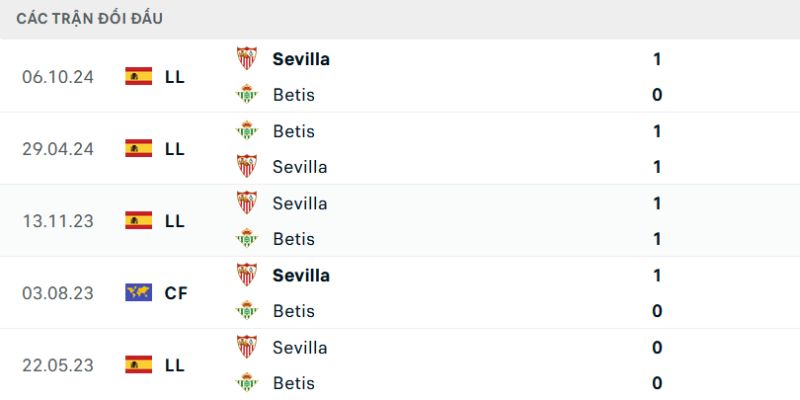Click Spain flag beside 06.10.24 match
The height and width of the screenshot is (400, 800).
coord(138,76)
